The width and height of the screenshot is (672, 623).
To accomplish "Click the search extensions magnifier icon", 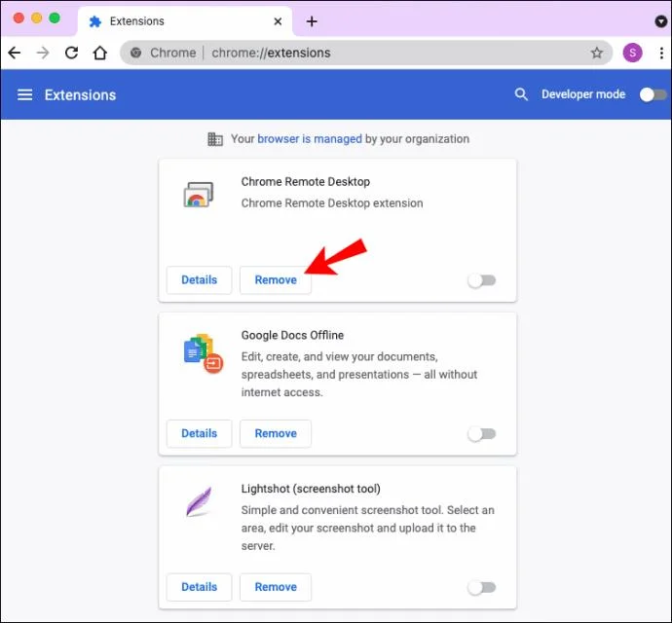I will coord(521,94).
